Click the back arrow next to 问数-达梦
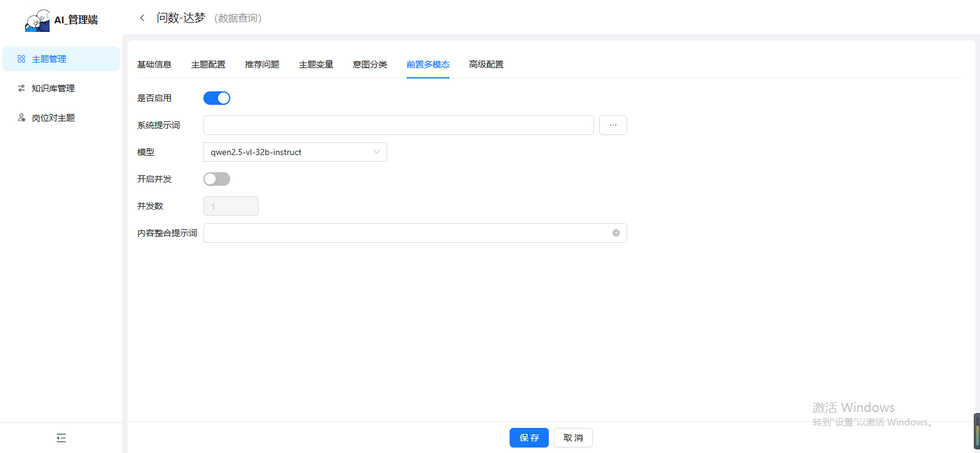This screenshot has width=980, height=453. click(x=142, y=18)
